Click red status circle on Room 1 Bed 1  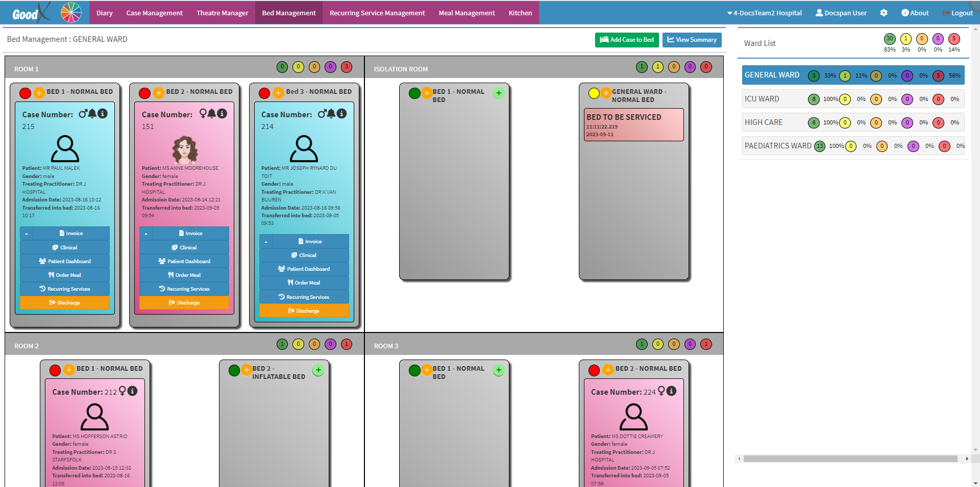point(25,93)
